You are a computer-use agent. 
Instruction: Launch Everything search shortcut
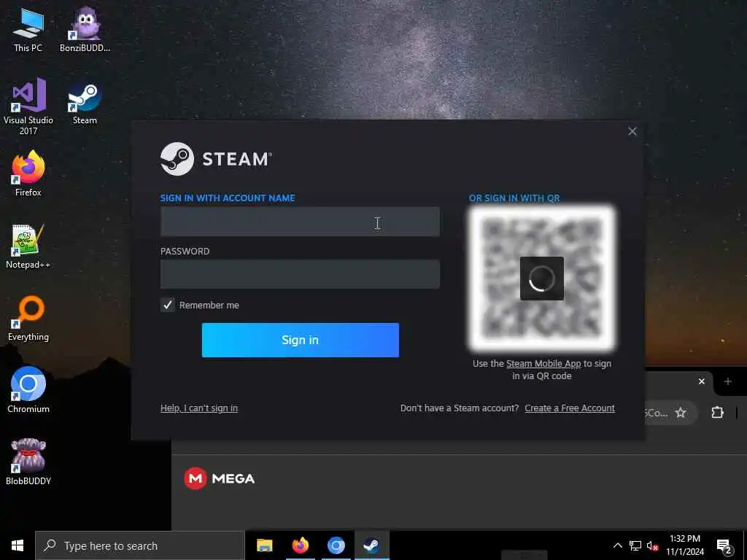[x=28, y=318]
